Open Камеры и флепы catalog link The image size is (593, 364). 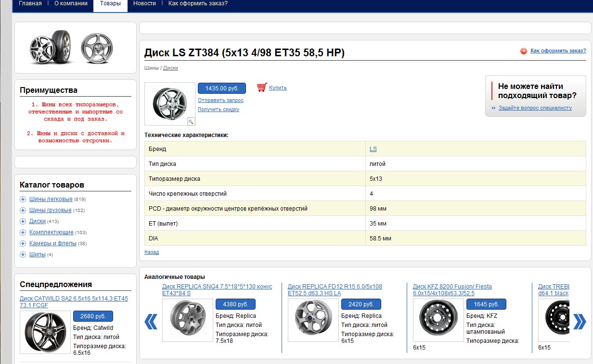click(53, 243)
